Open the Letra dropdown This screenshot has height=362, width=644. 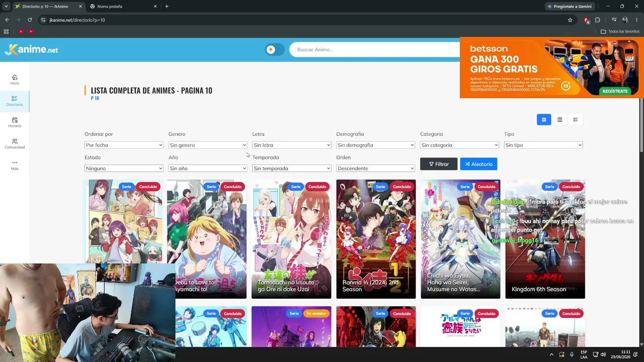[x=292, y=145]
